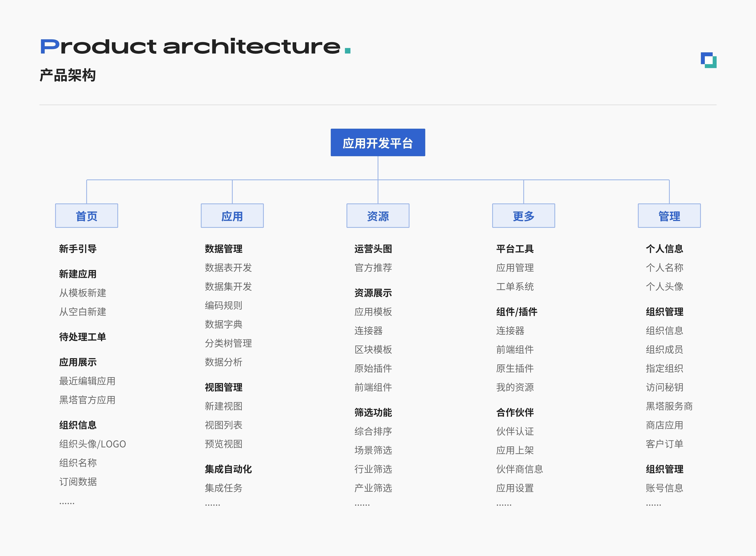756x556 pixels.
Task: Click 工单系统 under 平台工具
Action: [x=515, y=286]
